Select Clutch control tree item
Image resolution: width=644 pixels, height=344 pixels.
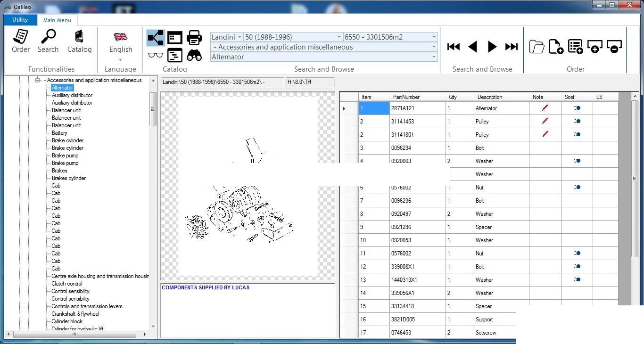67,284
